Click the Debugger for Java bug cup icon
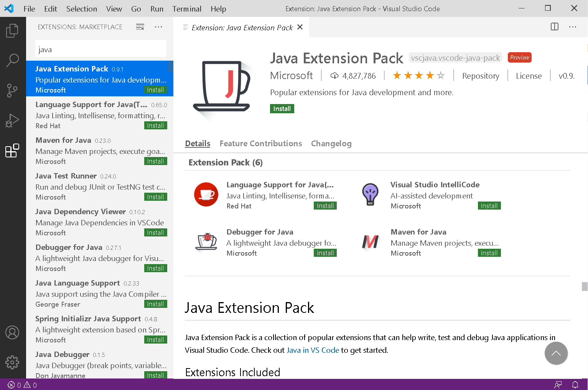Screen dimensions: 588x390 206,242
